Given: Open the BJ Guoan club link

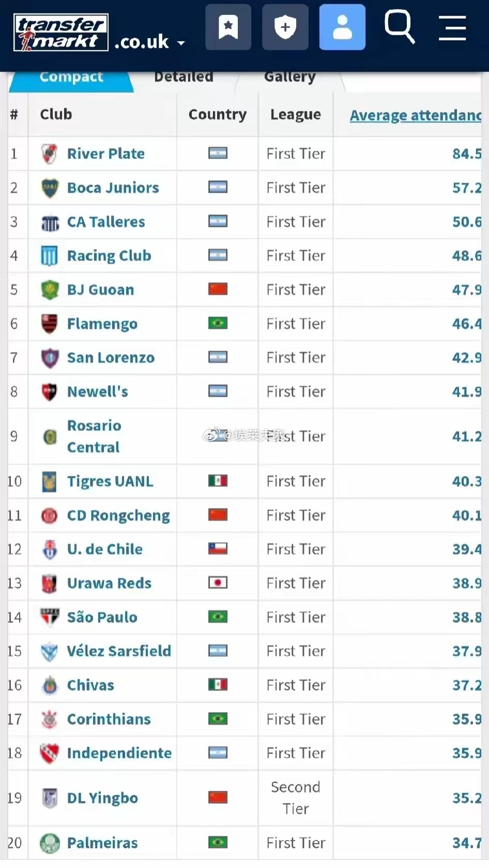Looking at the screenshot, I should (100, 290).
